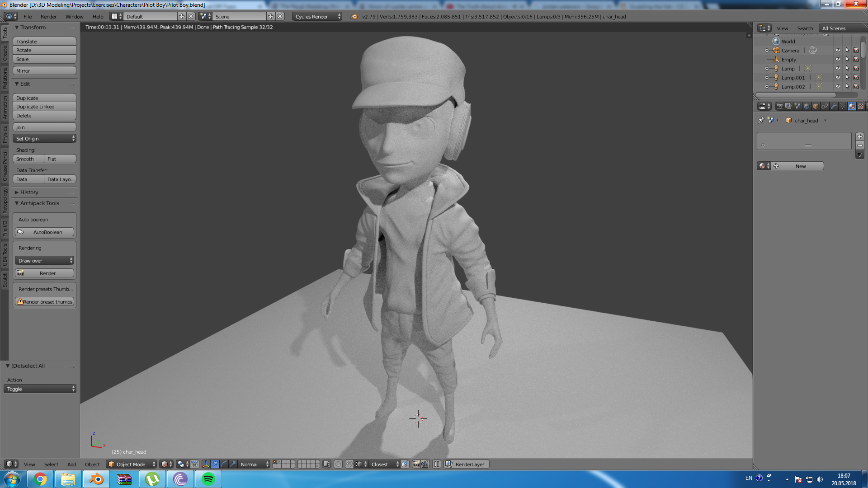Open the Render camera tab in Properties
Screen dimensions: 868x488
coord(780,106)
